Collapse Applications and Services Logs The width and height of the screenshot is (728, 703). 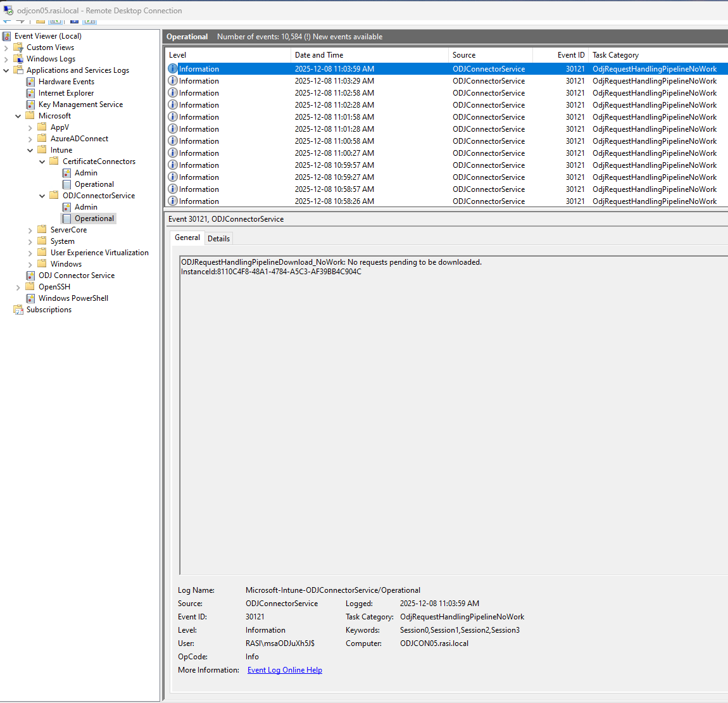coord(6,71)
